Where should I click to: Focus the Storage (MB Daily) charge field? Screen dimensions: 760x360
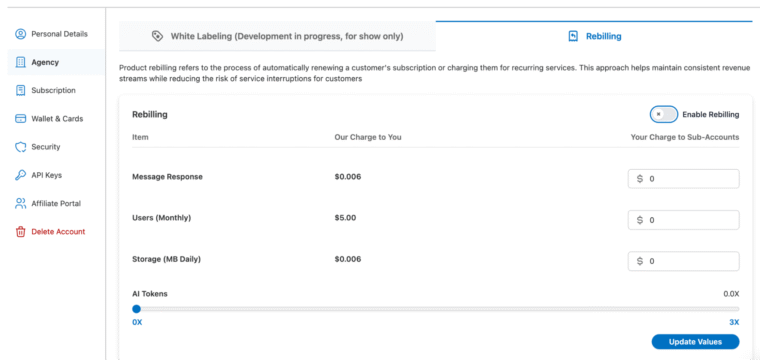[x=683, y=261]
